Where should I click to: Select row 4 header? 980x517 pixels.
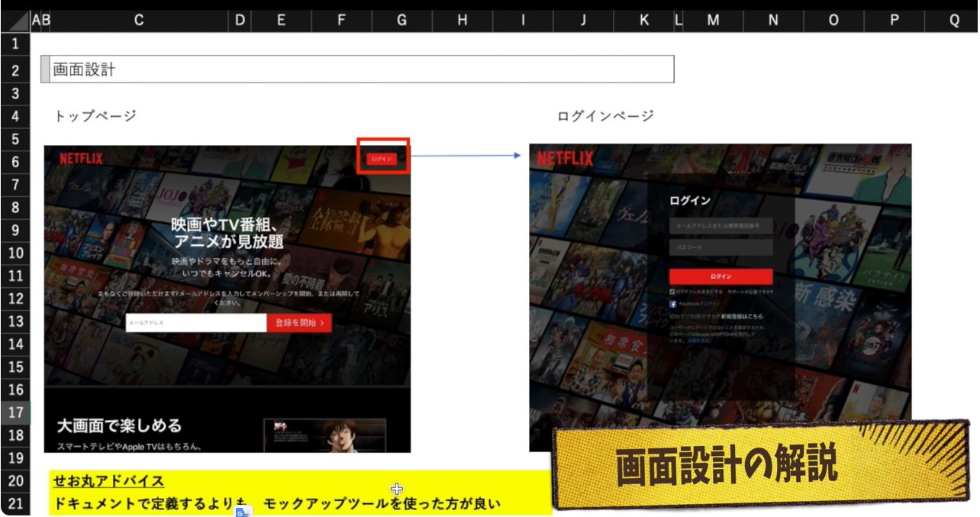pos(15,116)
